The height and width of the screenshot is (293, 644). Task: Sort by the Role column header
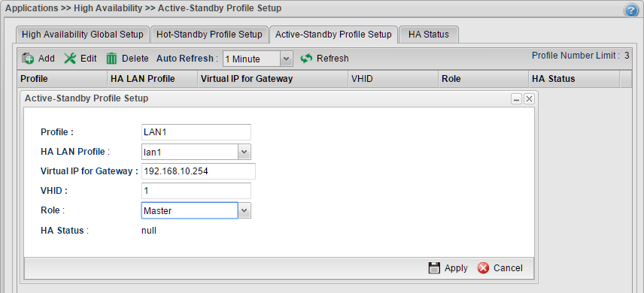coord(484,79)
